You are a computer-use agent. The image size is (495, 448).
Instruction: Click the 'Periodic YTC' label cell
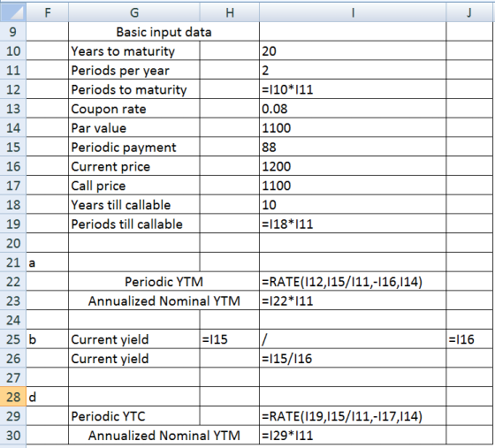[x=134, y=416]
